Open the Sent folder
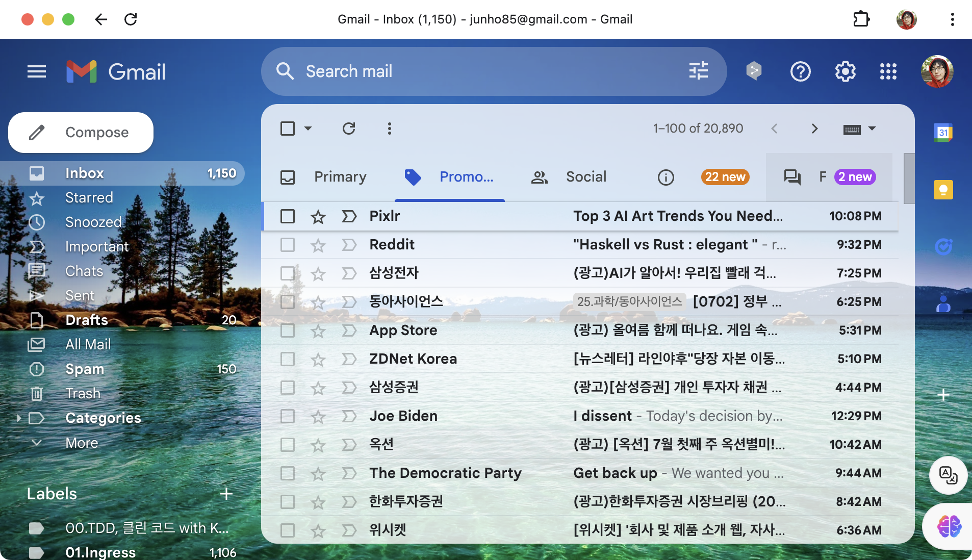Viewport: 972px width, 560px height. click(x=122, y=296)
